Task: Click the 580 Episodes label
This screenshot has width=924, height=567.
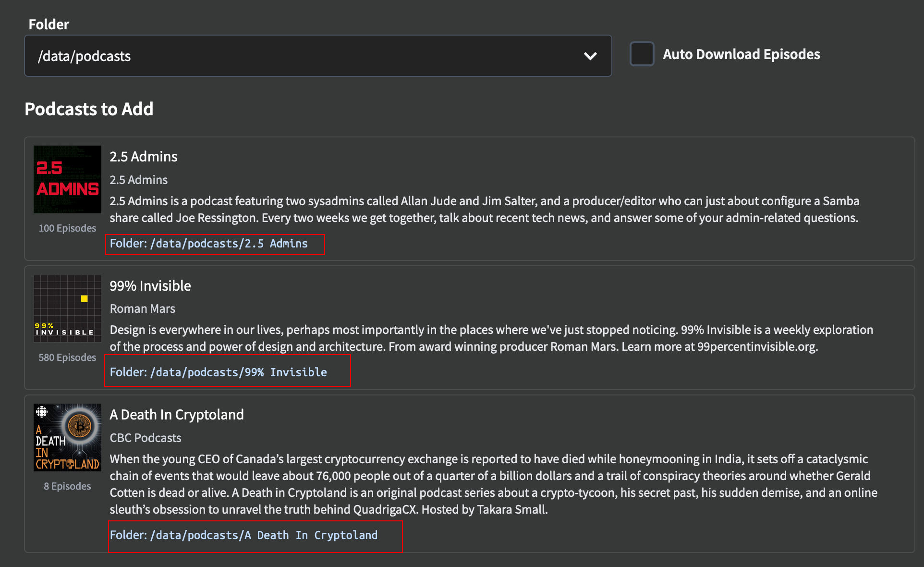Action: pos(66,357)
